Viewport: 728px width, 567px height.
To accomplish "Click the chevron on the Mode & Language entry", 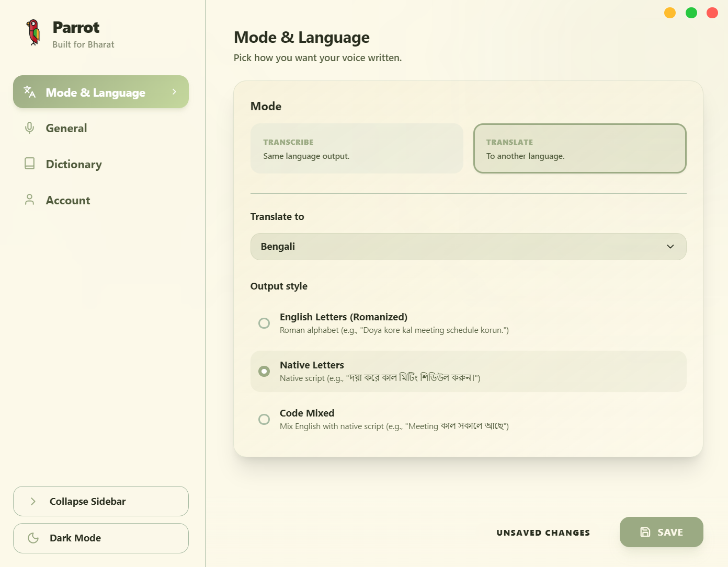I will 174,91.
